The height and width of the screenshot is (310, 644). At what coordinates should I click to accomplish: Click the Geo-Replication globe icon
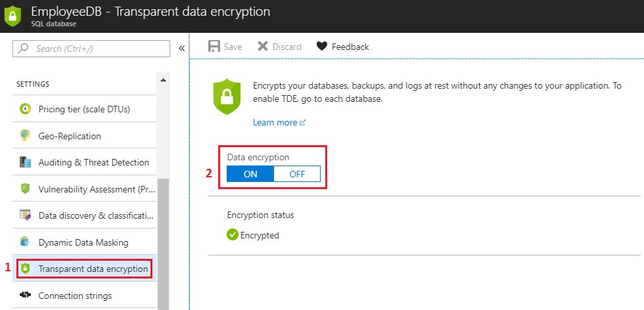tap(25, 135)
